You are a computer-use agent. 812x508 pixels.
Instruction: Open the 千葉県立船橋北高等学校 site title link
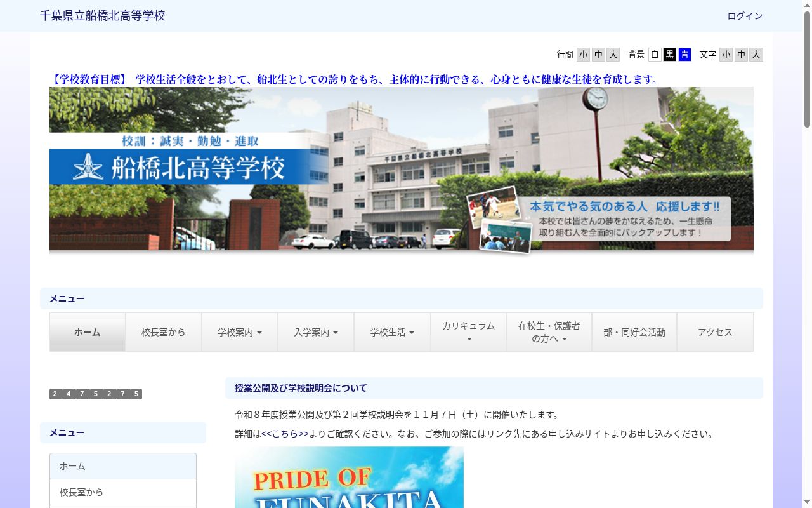[103, 16]
